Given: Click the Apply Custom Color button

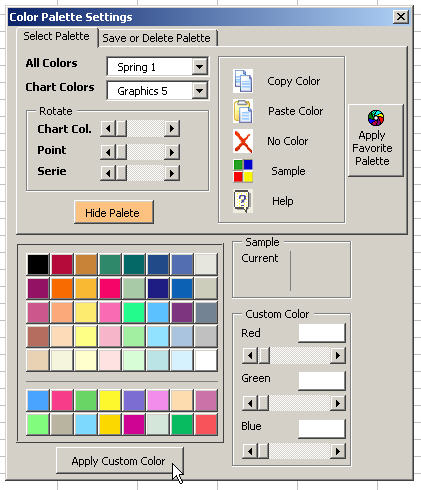Looking at the screenshot, I should tap(120, 461).
